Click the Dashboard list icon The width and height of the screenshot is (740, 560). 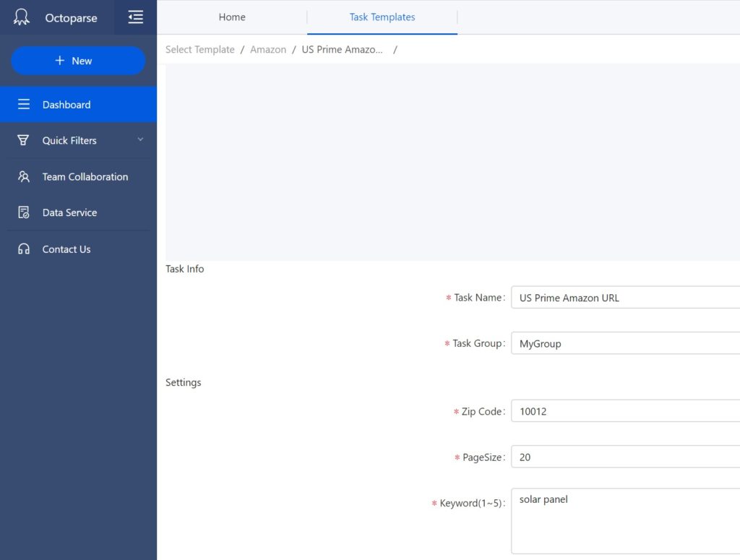(x=24, y=104)
